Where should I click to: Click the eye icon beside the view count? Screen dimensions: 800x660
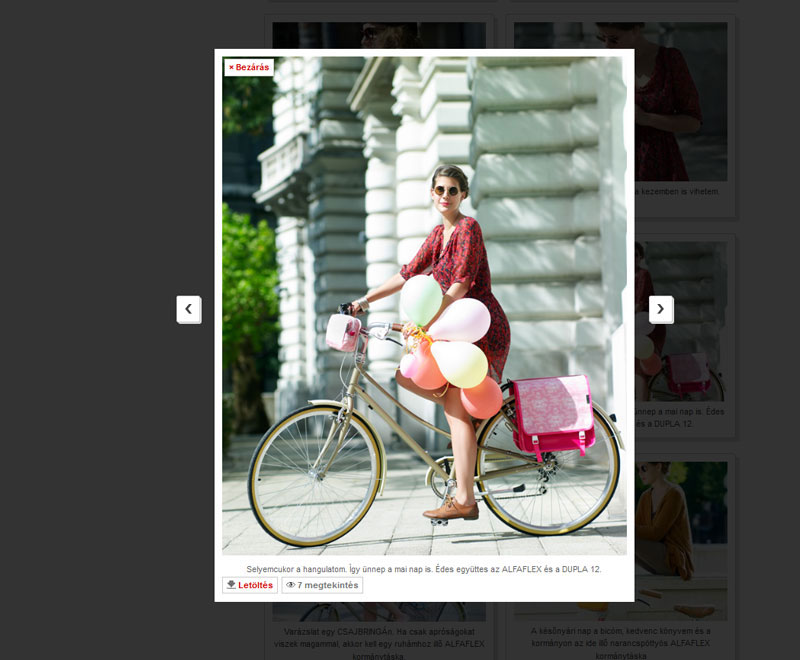pos(291,585)
